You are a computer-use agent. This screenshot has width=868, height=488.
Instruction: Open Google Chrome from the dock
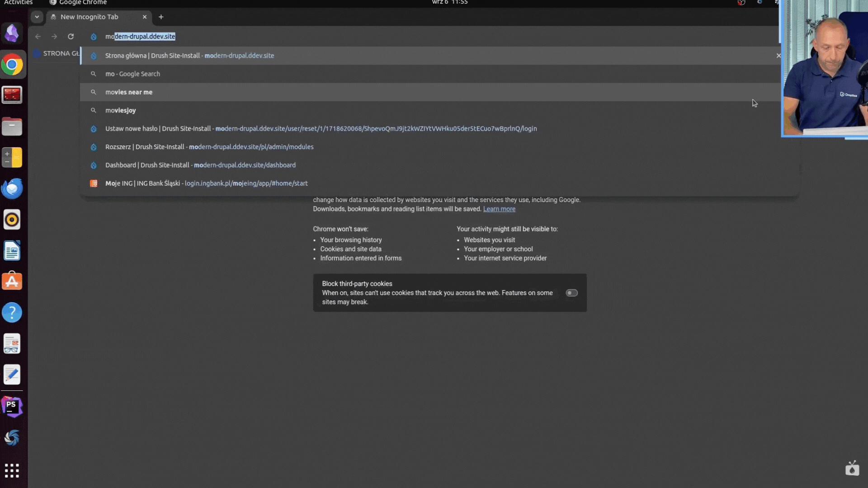12,65
